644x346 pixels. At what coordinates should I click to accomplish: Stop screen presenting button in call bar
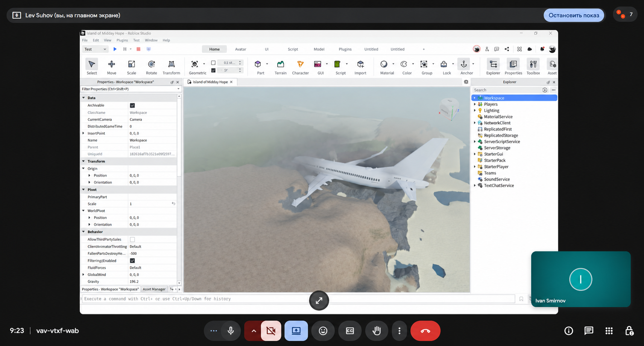(296, 331)
